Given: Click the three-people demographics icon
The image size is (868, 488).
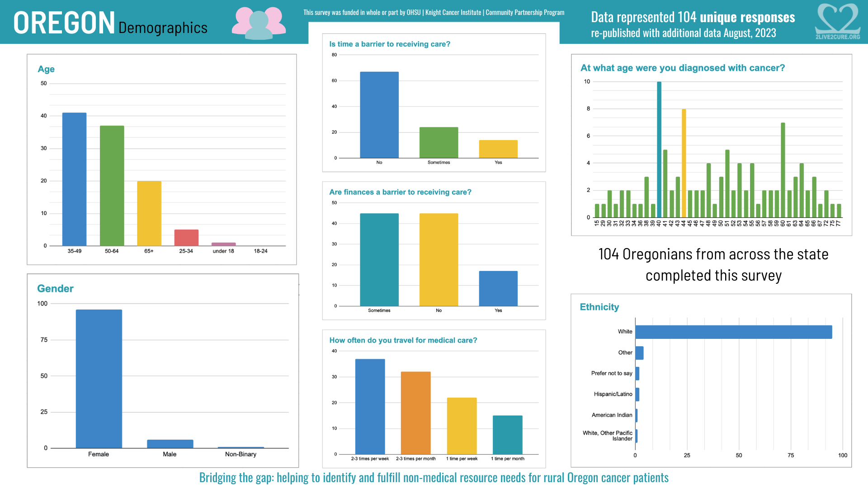Looking at the screenshot, I should (x=259, y=23).
